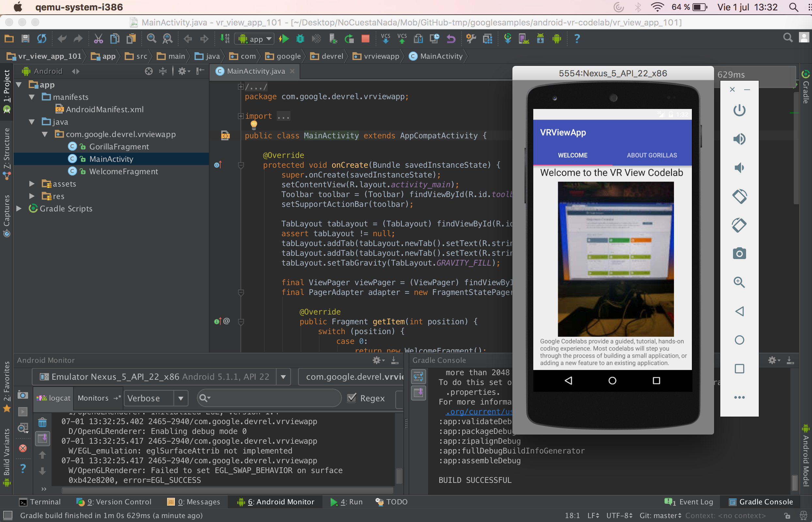The width and height of the screenshot is (812, 522).
Task: Click the Revert undo-arrow VCS icon
Action: pyautogui.click(x=451, y=38)
